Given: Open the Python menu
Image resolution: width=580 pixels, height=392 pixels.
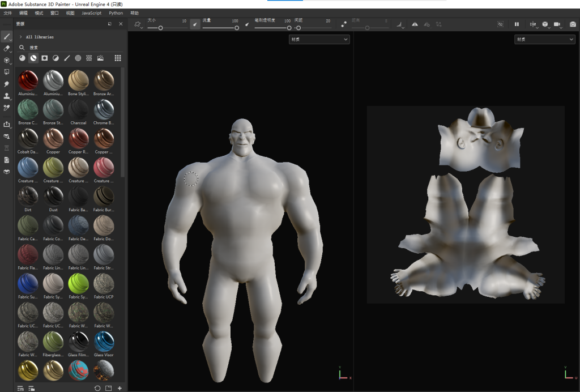Looking at the screenshot, I should [x=116, y=12].
